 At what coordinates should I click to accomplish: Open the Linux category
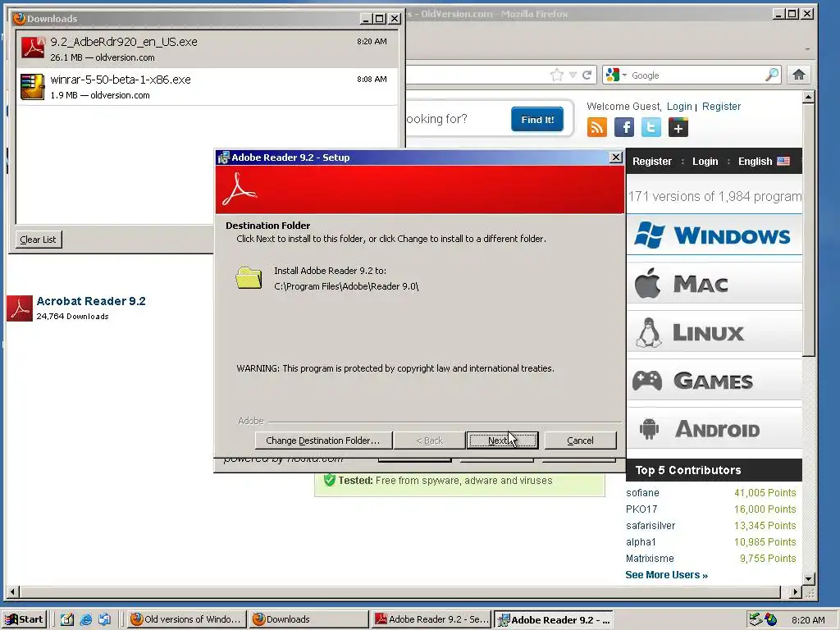[x=714, y=331]
